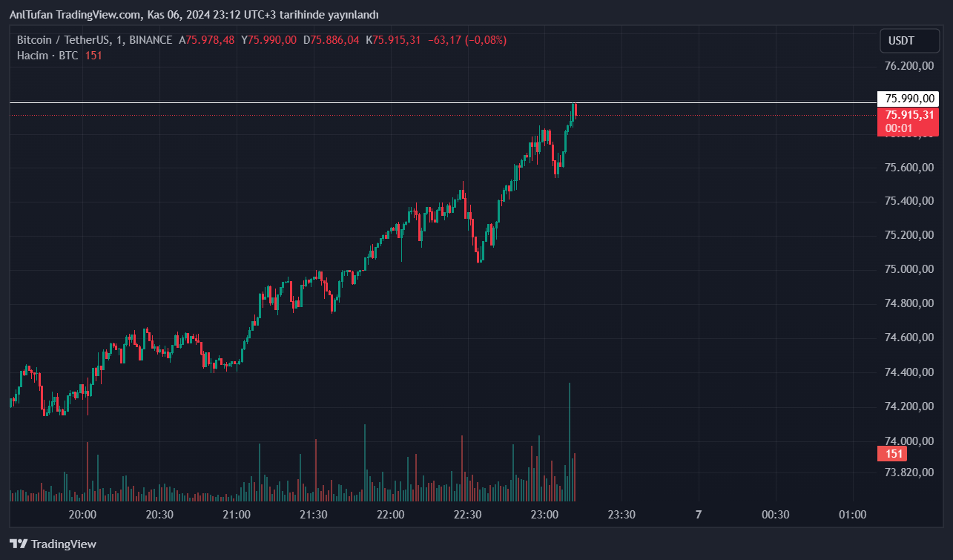Click the 76.200,00 price scale label
This screenshot has width=953, height=560.
pyautogui.click(x=909, y=66)
